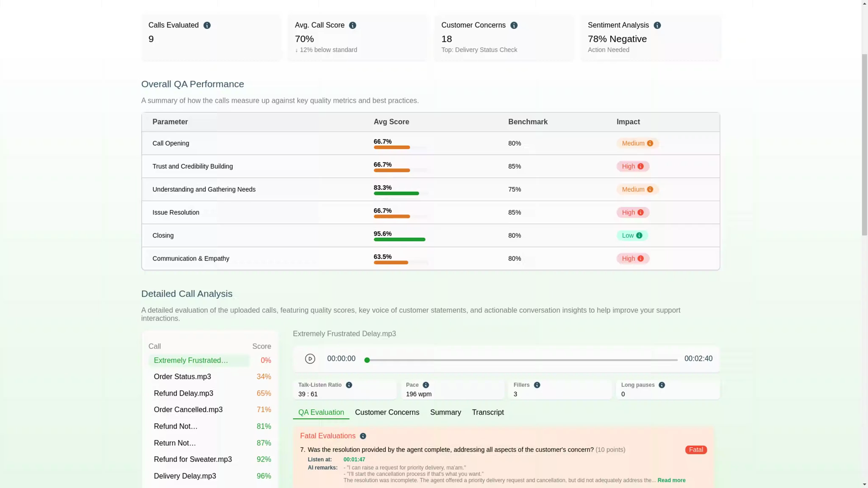Click the audio progress slider track
The image size is (868, 488).
coord(521,360)
